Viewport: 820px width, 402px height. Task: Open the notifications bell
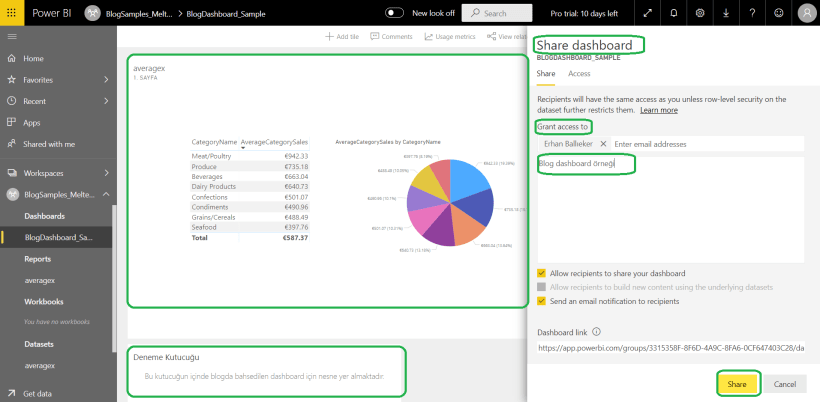(x=674, y=13)
